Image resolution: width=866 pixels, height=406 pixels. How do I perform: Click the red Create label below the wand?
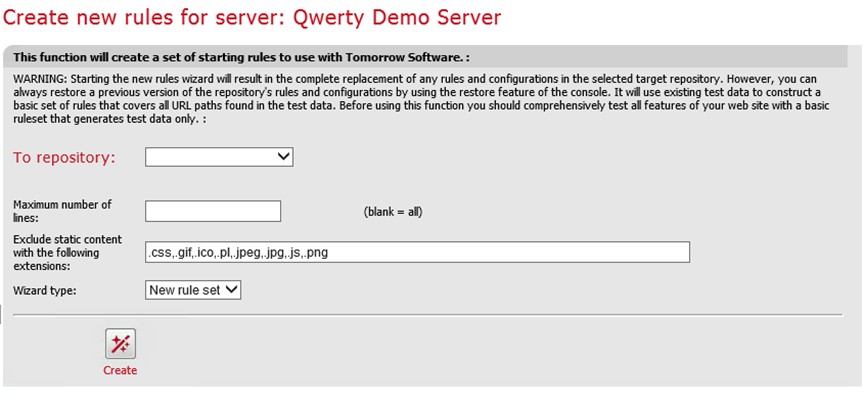(x=120, y=371)
